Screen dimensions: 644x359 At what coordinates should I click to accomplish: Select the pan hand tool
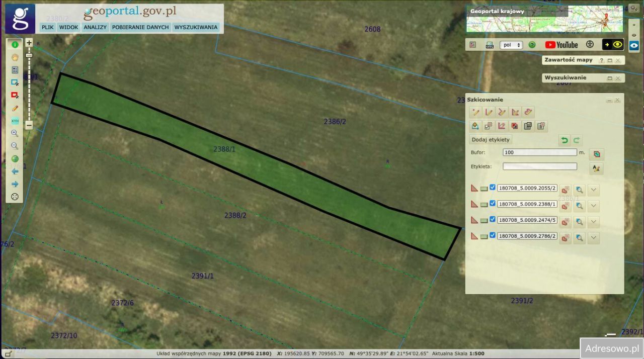(15, 57)
